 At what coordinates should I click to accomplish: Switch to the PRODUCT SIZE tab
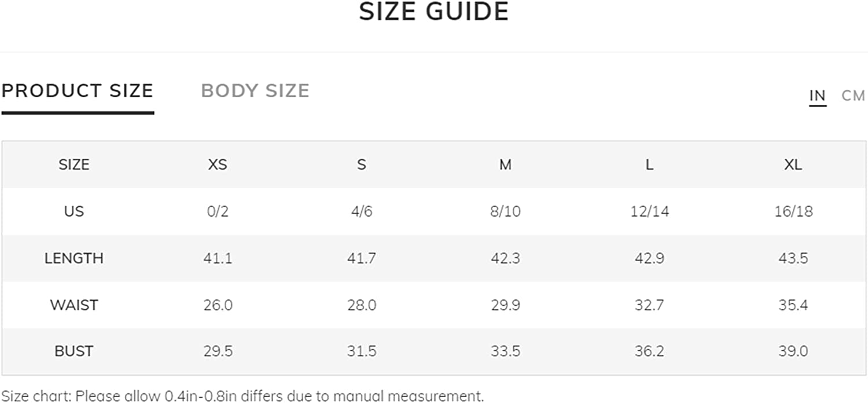pos(78,91)
